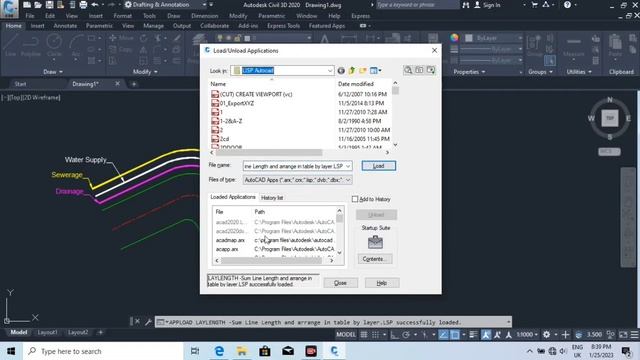Click the Windows search box
Screen dimensions: 640x360
[x=102, y=351]
